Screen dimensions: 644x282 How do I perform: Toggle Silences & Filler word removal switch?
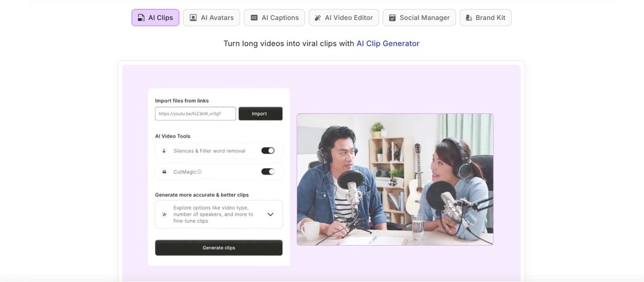click(x=268, y=150)
